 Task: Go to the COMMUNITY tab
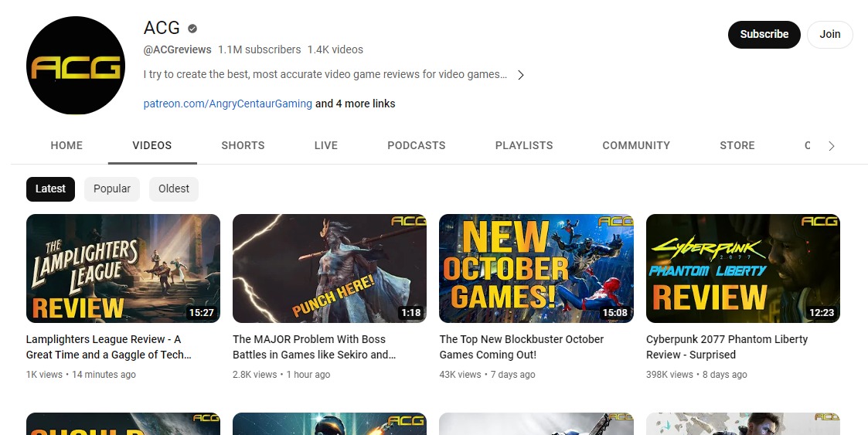coord(636,145)
